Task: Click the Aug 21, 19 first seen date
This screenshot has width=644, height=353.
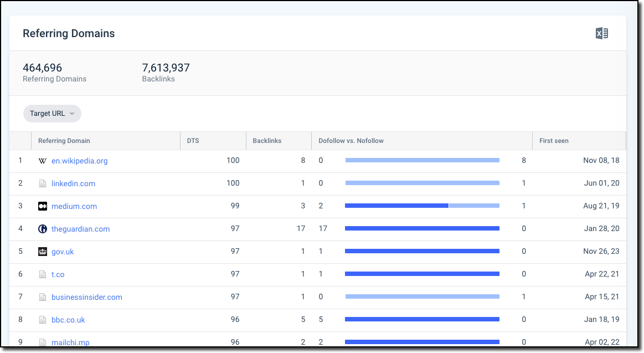Action: [x=601, y=206]
